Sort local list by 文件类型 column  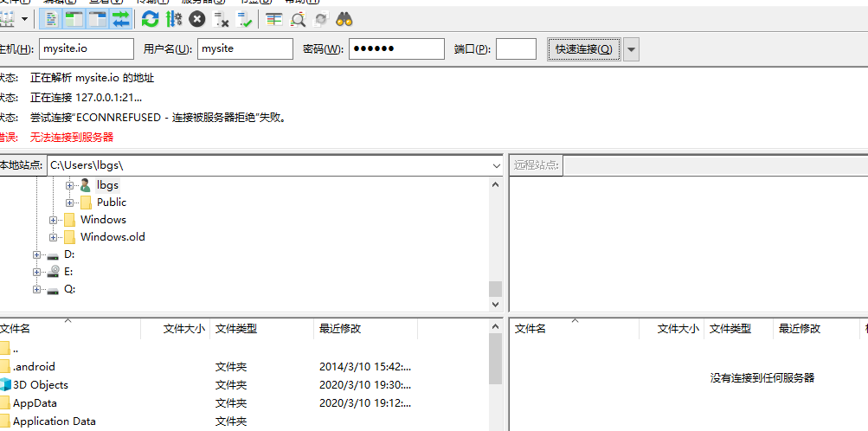tap(261, 329)
